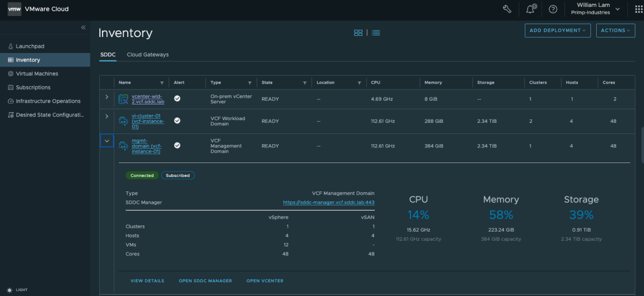Click the Subscribed status badge
644x296 pixels.
pos(178,175)
